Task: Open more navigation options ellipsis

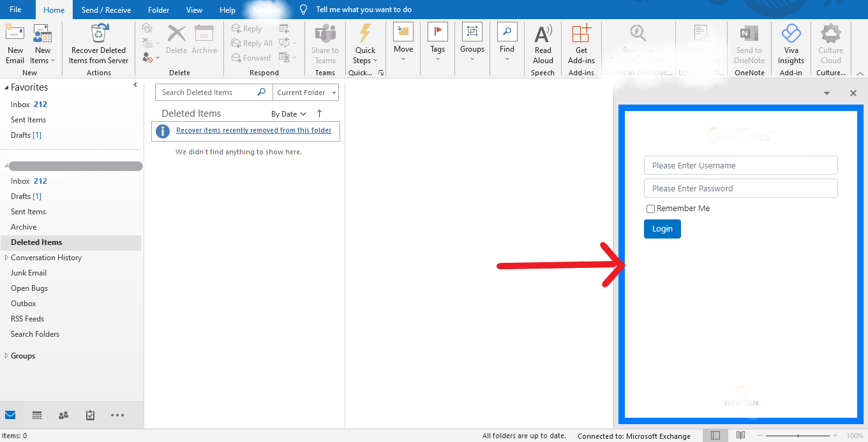Action: (x=117, y=415)
